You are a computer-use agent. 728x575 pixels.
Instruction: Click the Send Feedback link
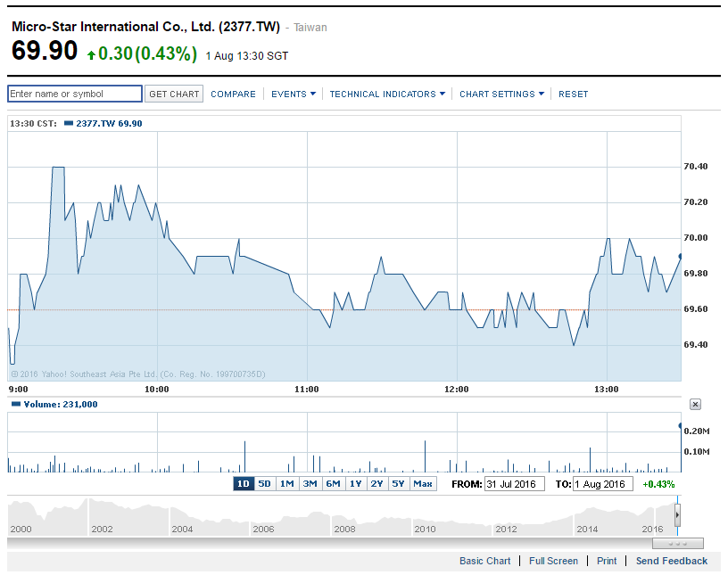pyautogui.click(x=672, y=561)
